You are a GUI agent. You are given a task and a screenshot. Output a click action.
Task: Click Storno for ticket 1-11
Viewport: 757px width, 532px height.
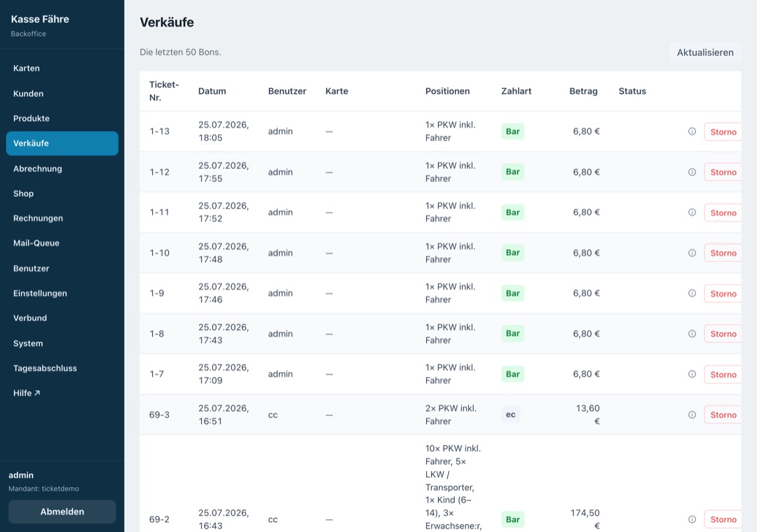pos(723,213)
